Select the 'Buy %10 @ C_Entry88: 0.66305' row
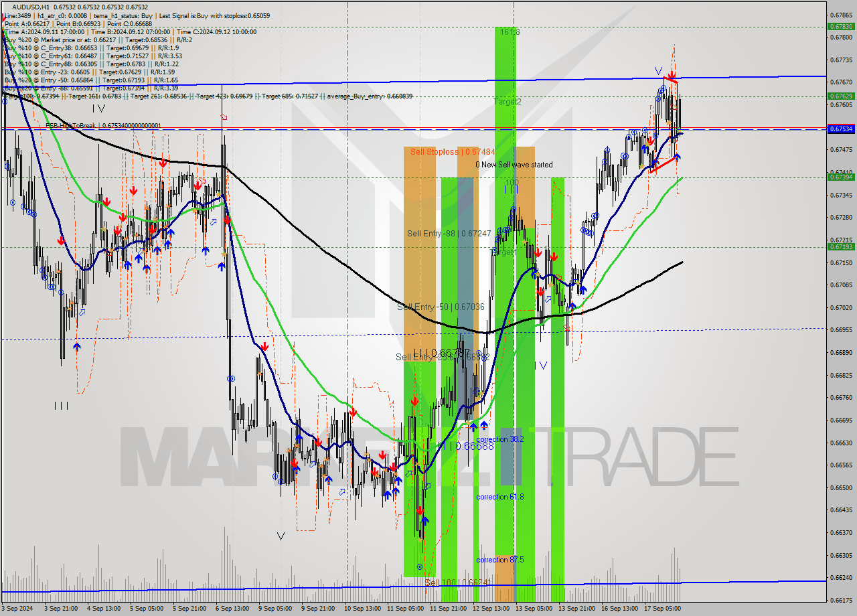Screen dimensions: 857x616 (91, 64)
